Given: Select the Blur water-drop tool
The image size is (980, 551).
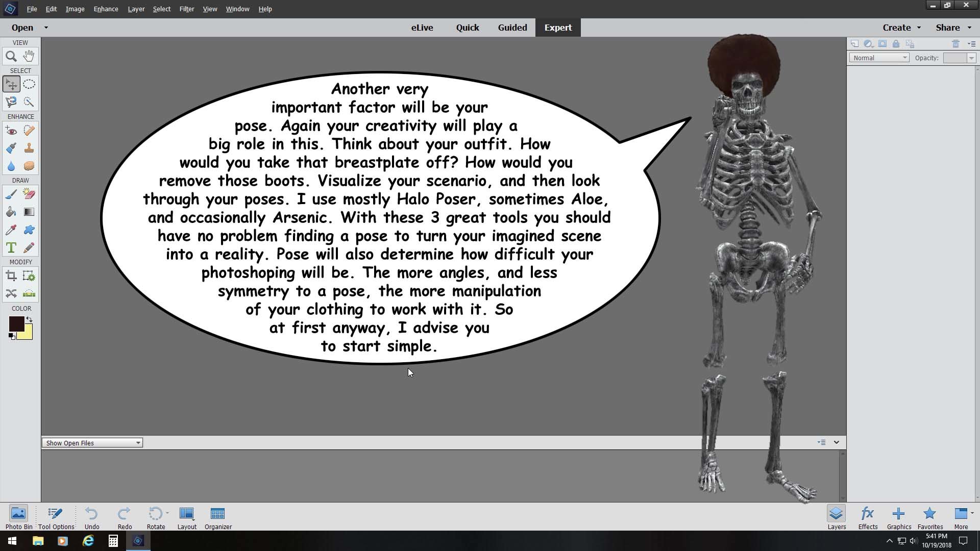Looking at the screenshot, I should point(11,166).
